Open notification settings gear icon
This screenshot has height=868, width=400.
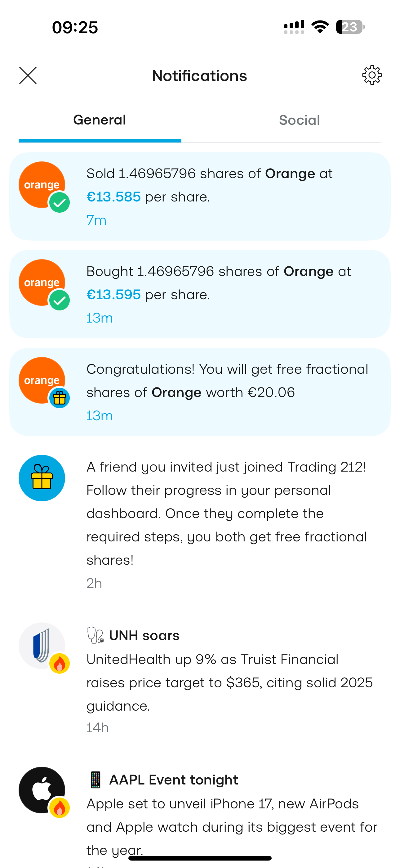coord(372,75)
